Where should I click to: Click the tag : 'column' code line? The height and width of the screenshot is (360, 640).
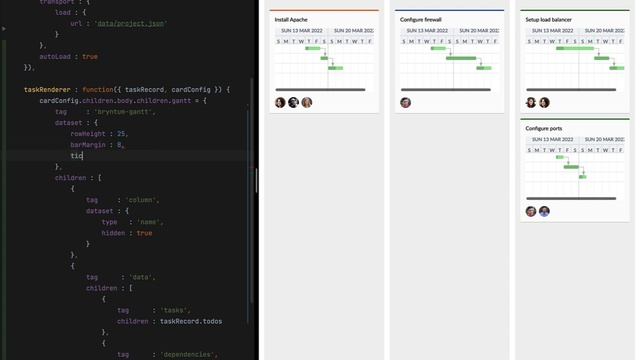(x=122, y=200)
